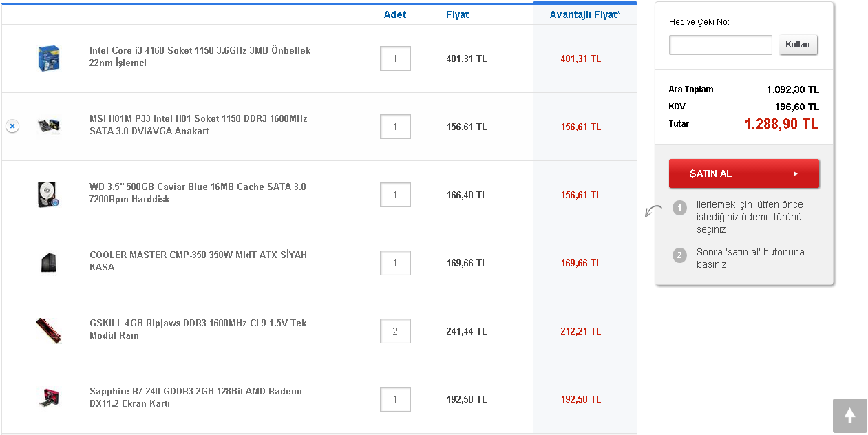Screen dimensions: 868x435
Task: Click the scroll-to-top arrow icon
Action: 849,416
